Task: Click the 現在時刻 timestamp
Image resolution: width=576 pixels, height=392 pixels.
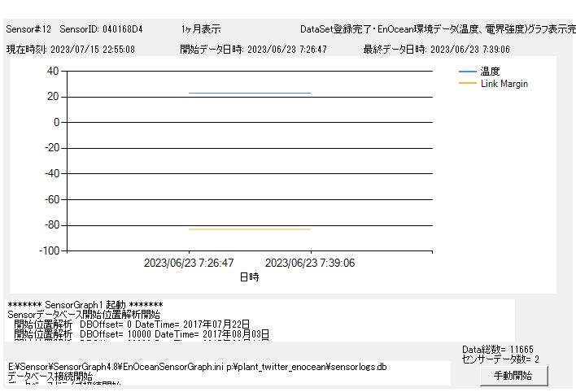Action: click(x=71, y=49)
